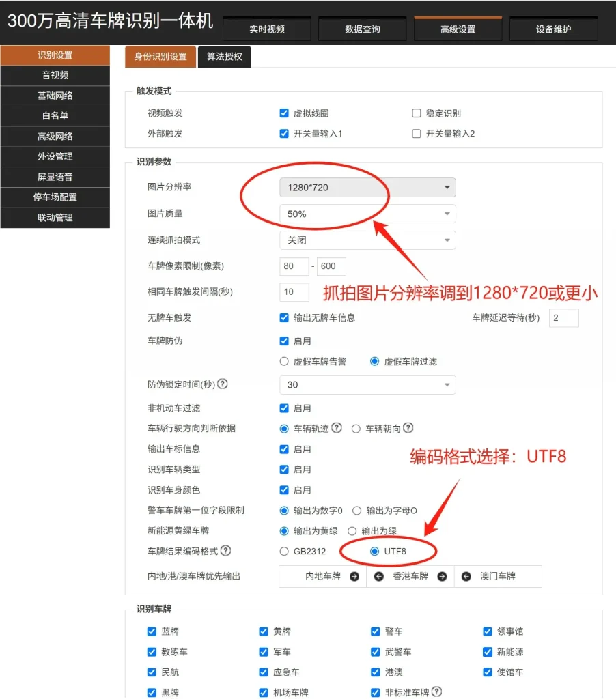
Task: Click left arrow on 香港车牌 priority button
Action: (380, 576)
